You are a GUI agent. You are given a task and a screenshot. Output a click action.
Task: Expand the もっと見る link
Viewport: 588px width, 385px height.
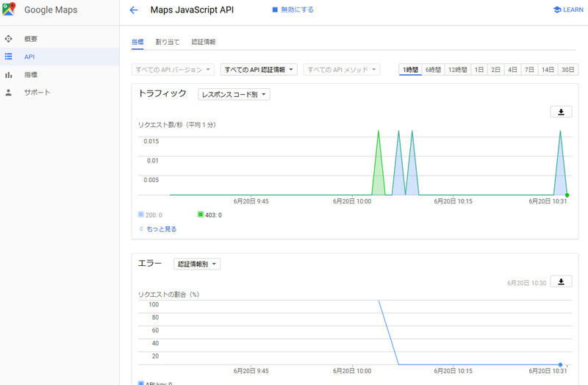[157, 229]
